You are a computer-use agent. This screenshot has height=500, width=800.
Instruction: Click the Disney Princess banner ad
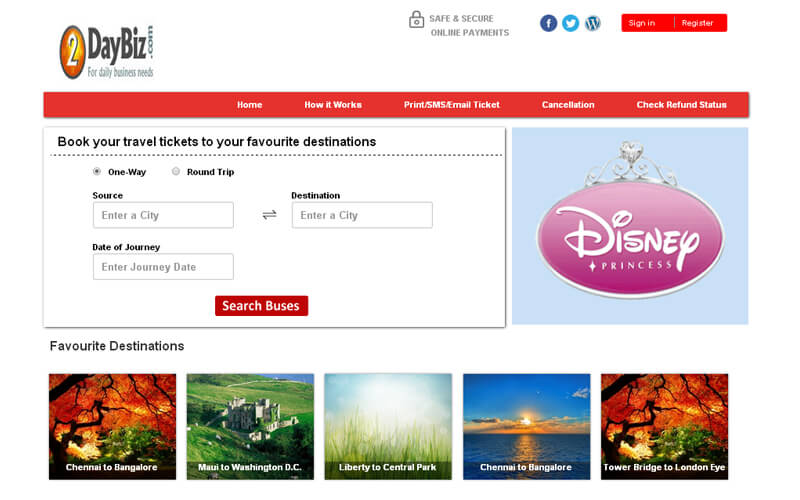click(x=630, y=226)
